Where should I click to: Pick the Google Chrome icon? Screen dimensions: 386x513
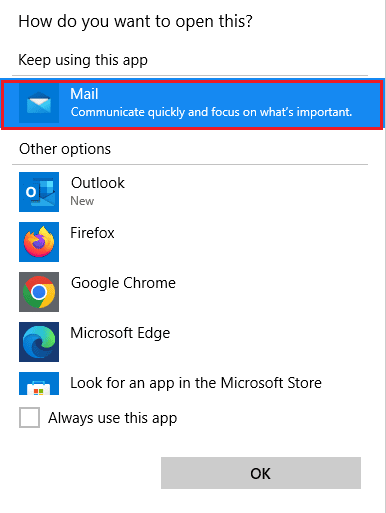[x=39, y=292]
